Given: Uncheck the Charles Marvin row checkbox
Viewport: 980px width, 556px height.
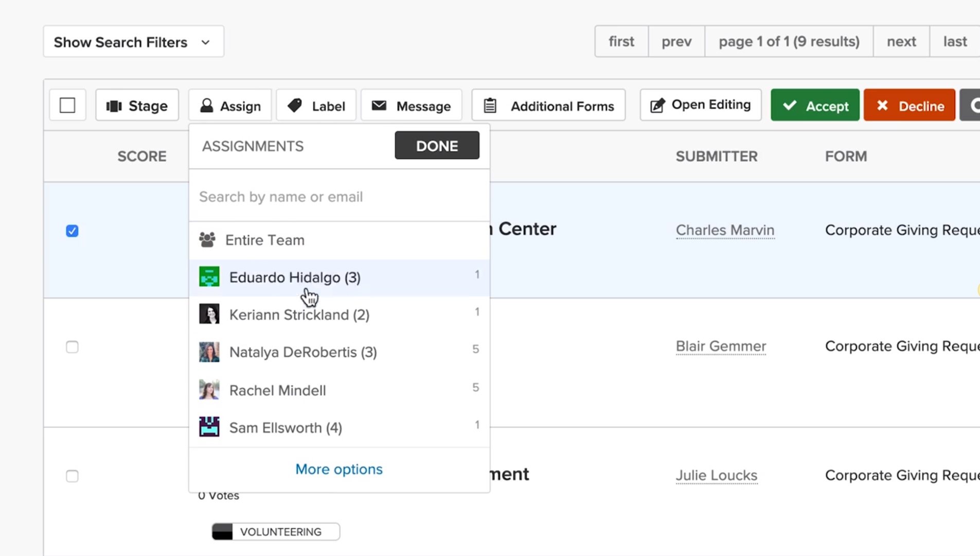Looking at the screenshot, I should click(72, 231).
